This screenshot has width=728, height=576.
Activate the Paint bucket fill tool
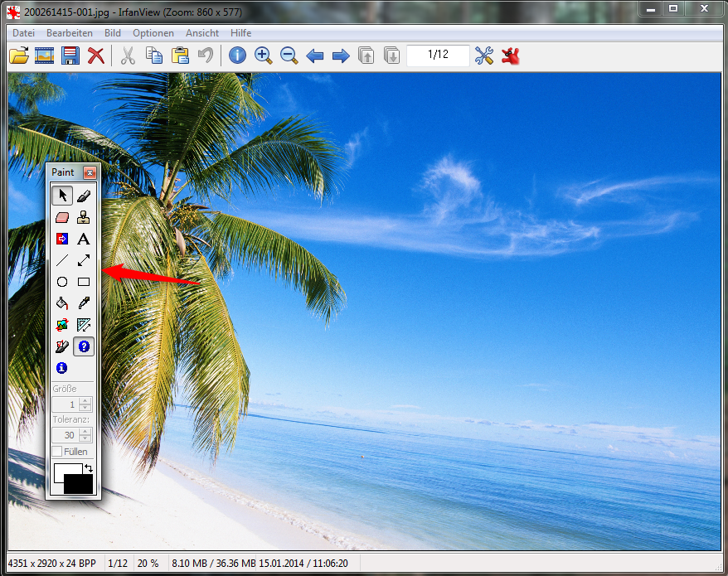click(62, 304)
